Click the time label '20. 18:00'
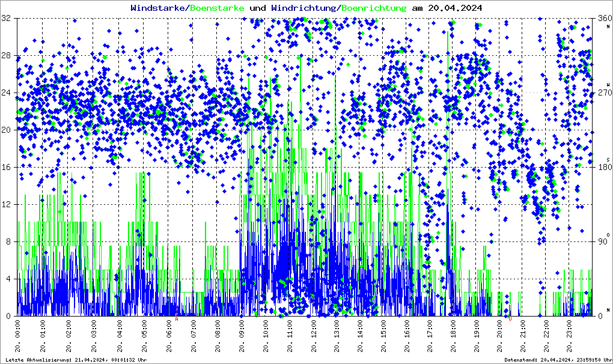This screenshot has width=613, height=364. click(x=454, y=336)
